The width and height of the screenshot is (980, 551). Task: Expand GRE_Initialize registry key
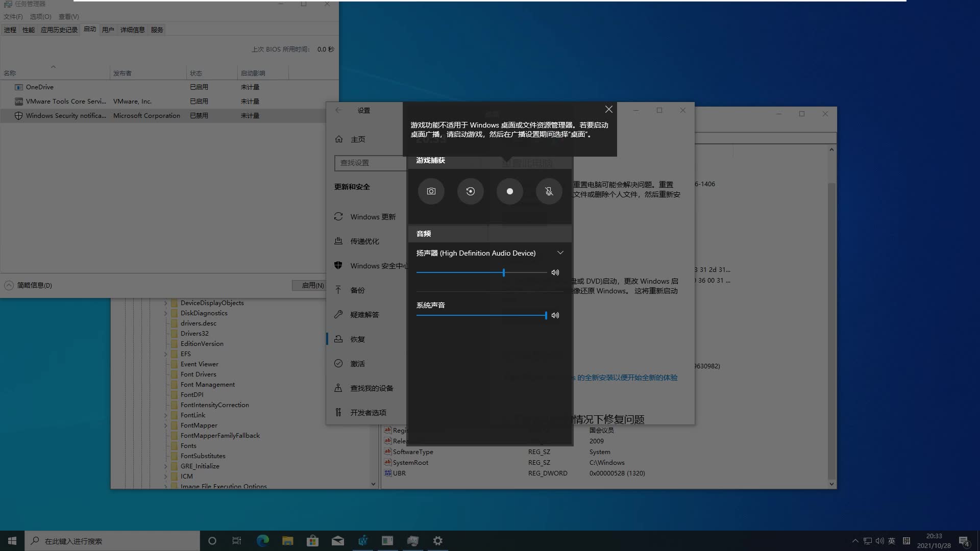pos(166,466)
